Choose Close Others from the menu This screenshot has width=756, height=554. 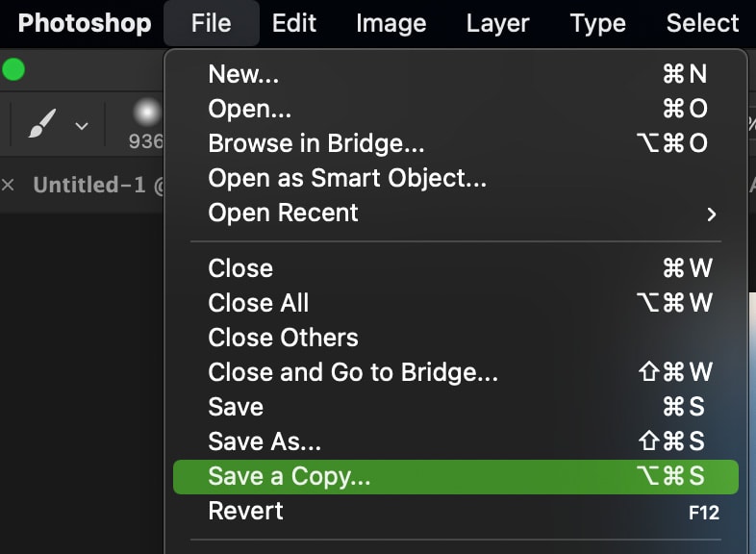(x=456, y=338)
